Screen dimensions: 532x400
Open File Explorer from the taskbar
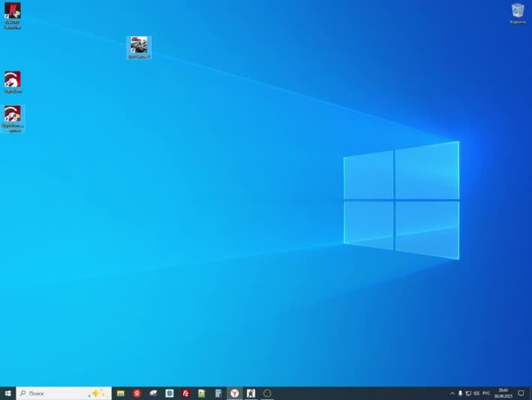[120, 393]
